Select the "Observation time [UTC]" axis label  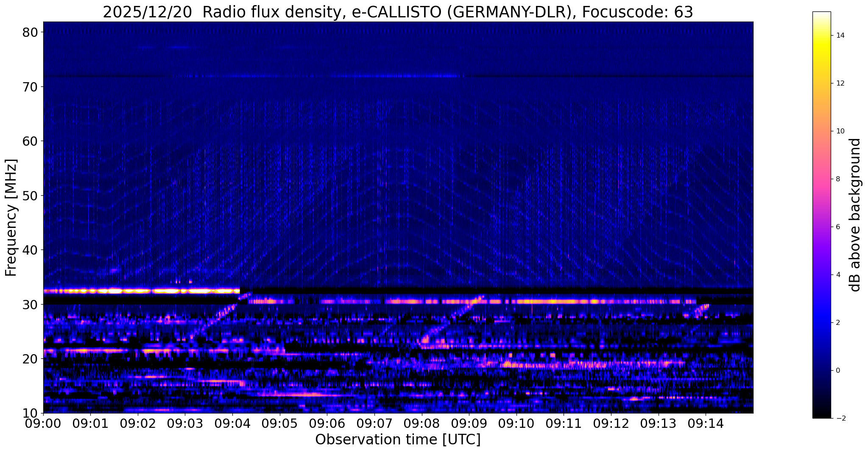click(398, 440)
